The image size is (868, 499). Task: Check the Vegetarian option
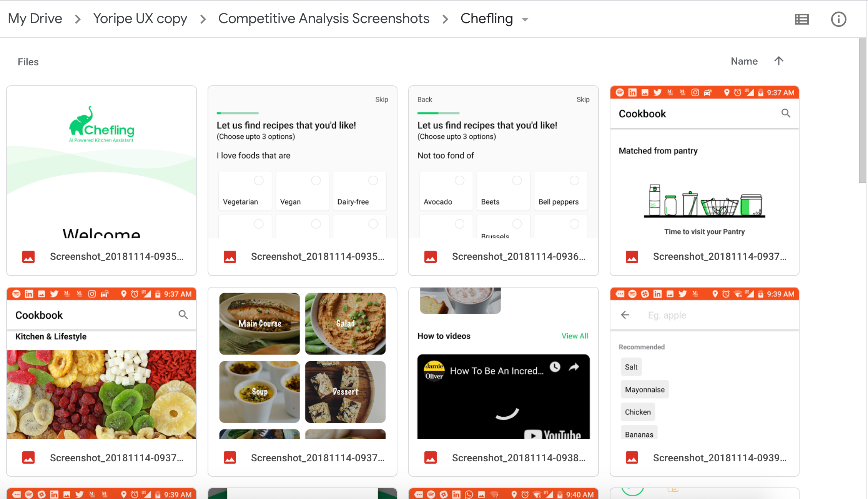click(x=258, y=180)
